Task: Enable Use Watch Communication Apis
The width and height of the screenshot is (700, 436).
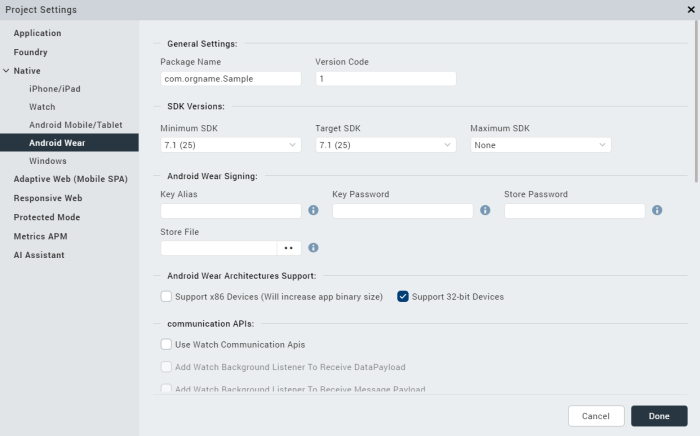Action: coord(166,344)
